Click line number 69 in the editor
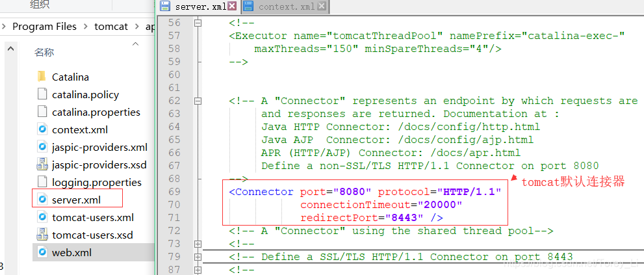This screenshot has height=275, width=644. (174, 192)
